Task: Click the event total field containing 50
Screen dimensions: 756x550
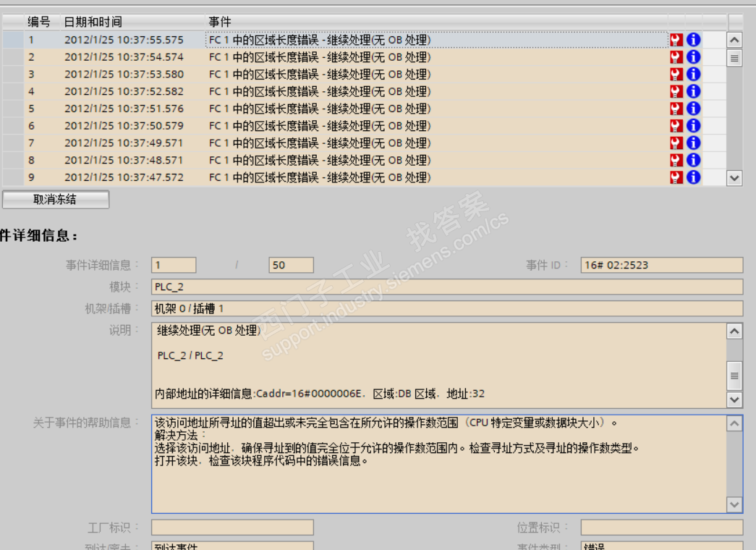Action: (292, 265)
